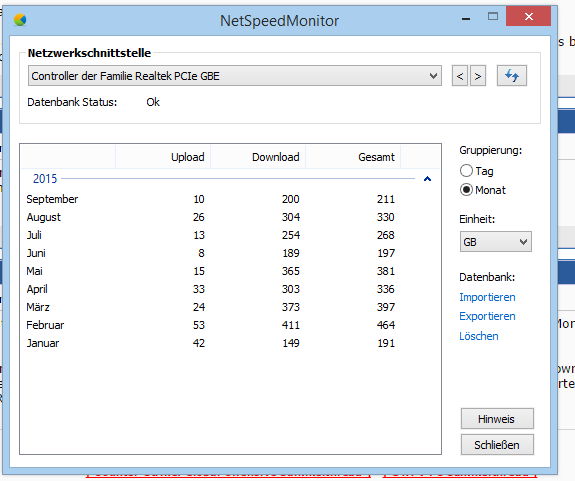Image resolution: width=575 pixels, height=481 pixels.
Task: Click the August upload value 26
Action: (199, 217)
